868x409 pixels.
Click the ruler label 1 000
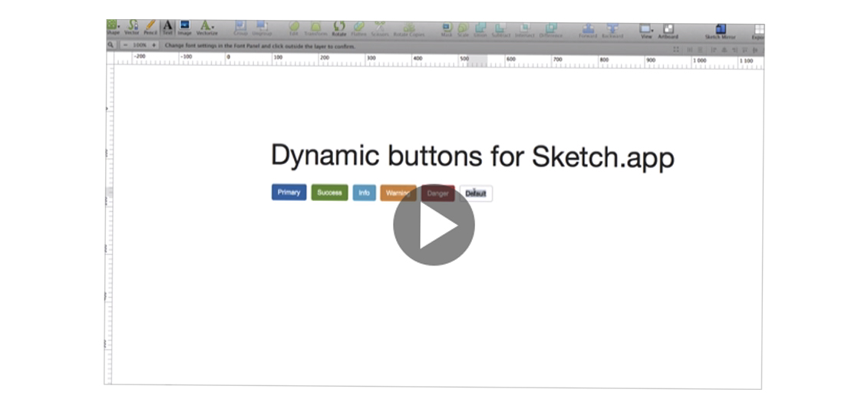pyautogui.click(x=700, y=61)
